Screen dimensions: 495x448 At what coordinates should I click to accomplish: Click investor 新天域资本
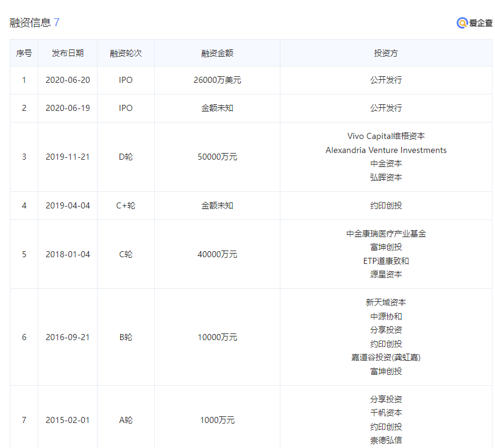click(386, 302)
